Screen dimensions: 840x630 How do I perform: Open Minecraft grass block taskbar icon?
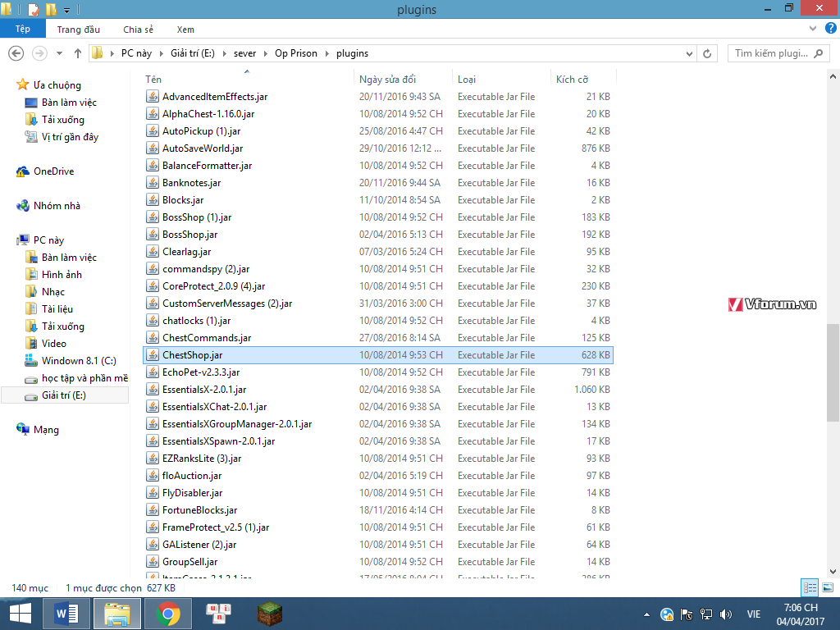pos(269,614)
